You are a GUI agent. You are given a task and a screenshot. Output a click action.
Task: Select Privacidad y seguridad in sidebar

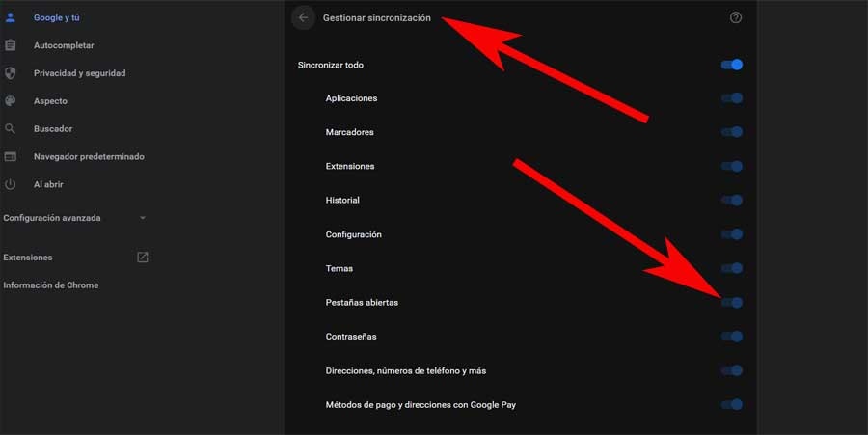79,73
